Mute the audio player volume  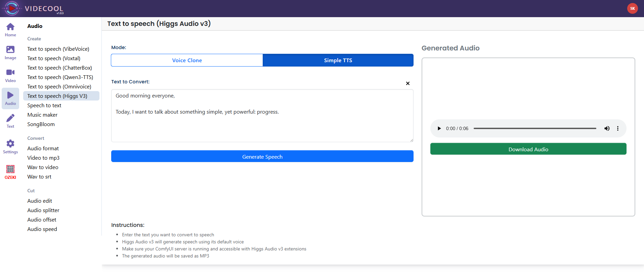607,128
